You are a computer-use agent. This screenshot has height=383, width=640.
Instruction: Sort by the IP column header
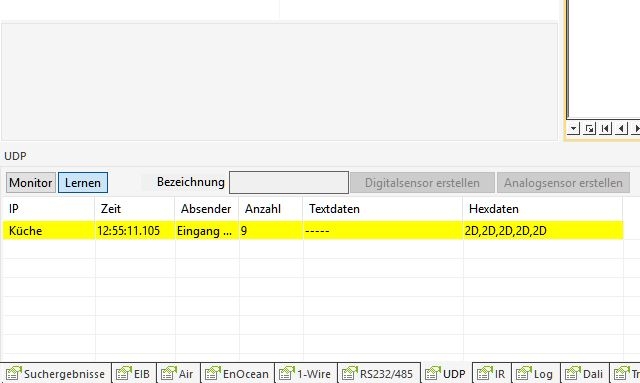tap(48, 209)
